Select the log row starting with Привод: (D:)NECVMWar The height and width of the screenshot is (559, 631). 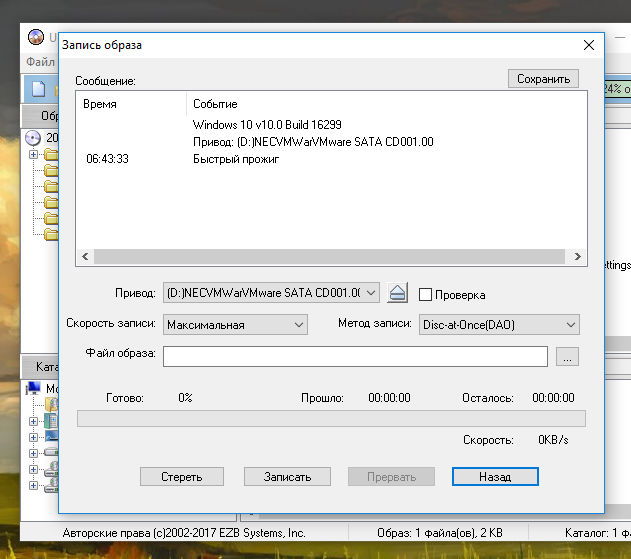pyautogui.click(x=313, y=142)
